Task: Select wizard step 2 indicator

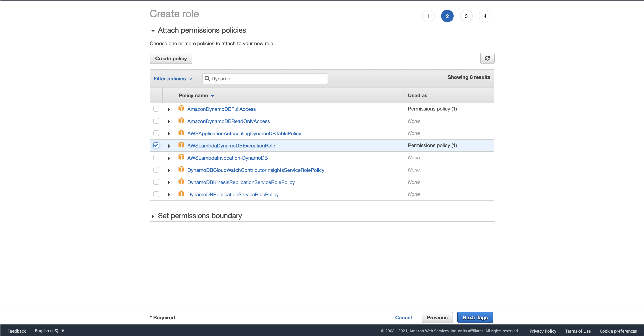Action: 447,16
